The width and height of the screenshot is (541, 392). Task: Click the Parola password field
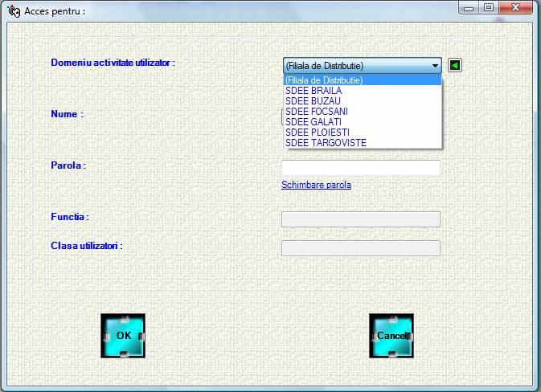pos(361,168)
